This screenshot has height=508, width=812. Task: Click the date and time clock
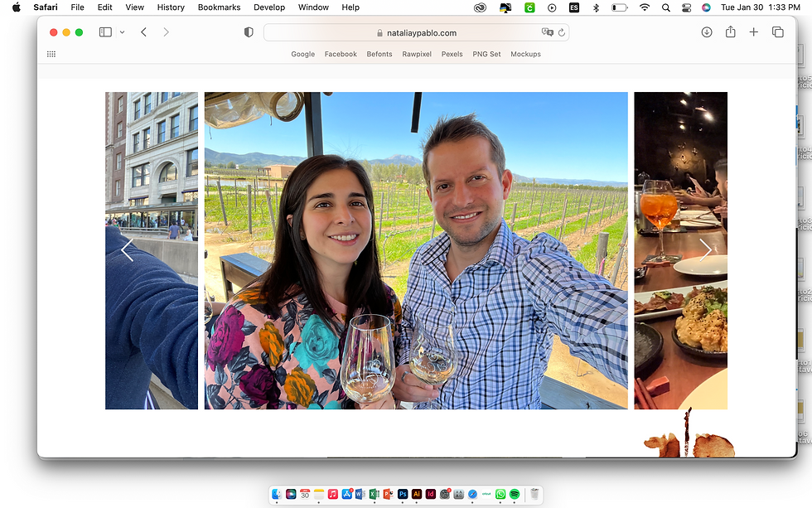[x=761, y=7]
